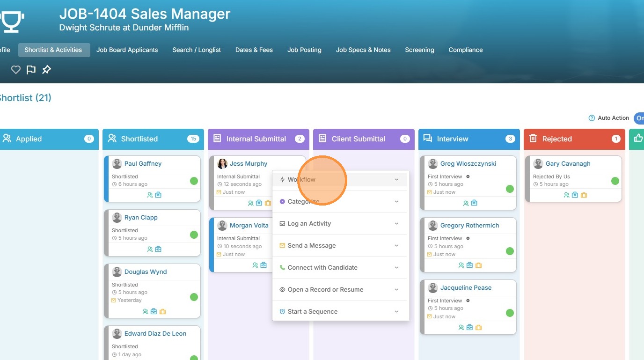Screen dimensions: 644x360
Task: Click Morgan Volta's avatar placeholder
Action: (x=222, y=226)
